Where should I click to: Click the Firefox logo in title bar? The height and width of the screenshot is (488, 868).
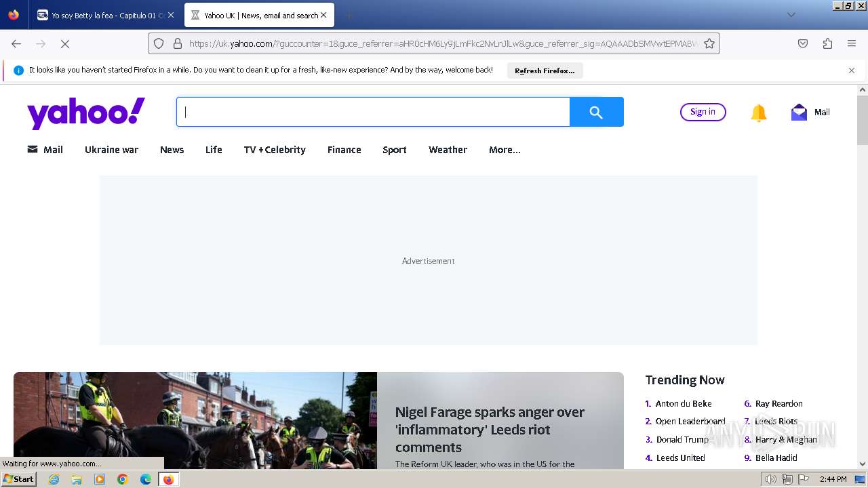click(x=14, y=15)
